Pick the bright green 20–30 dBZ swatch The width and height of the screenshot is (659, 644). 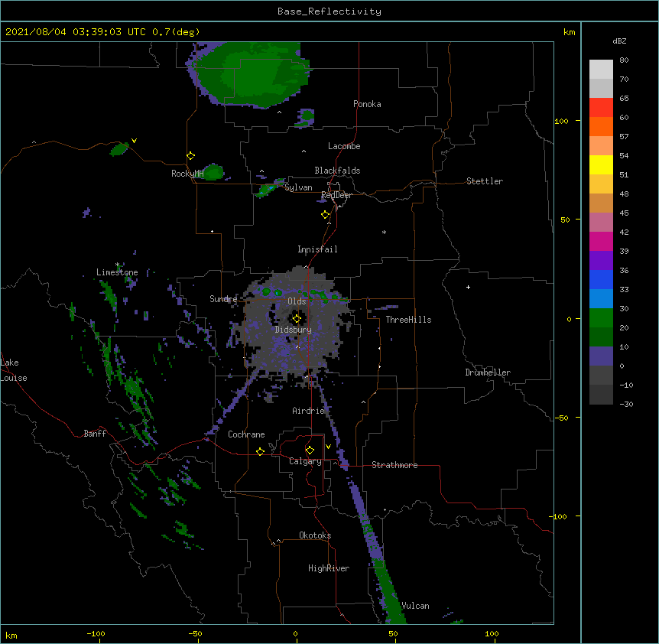(601, 318)
